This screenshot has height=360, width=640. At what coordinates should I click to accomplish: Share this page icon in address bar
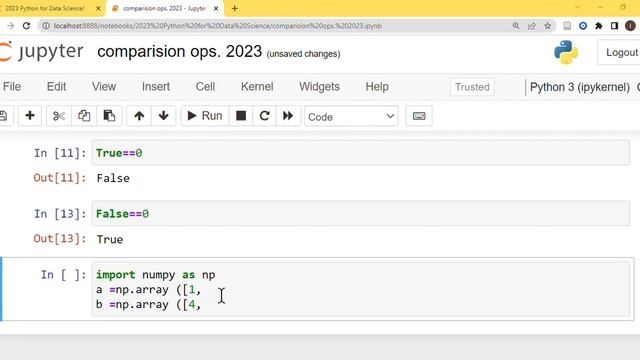coord(531,26)
